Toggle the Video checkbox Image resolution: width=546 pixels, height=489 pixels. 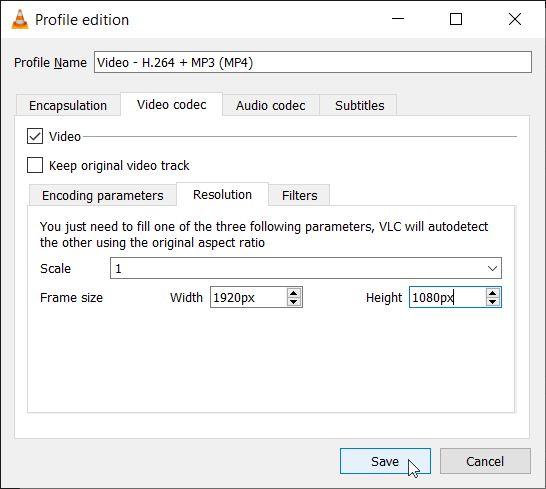click(35, 136)
